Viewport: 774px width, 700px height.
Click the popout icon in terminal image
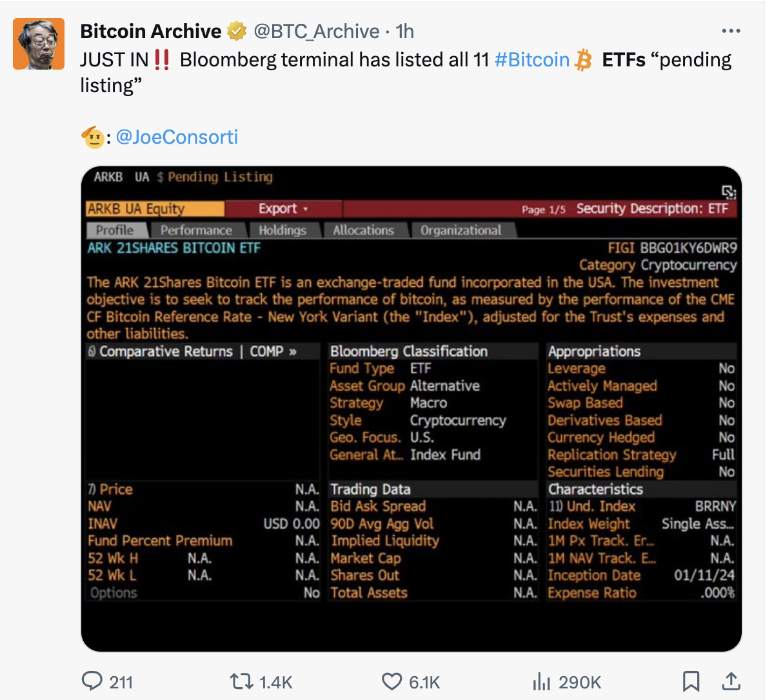point(729,191)
